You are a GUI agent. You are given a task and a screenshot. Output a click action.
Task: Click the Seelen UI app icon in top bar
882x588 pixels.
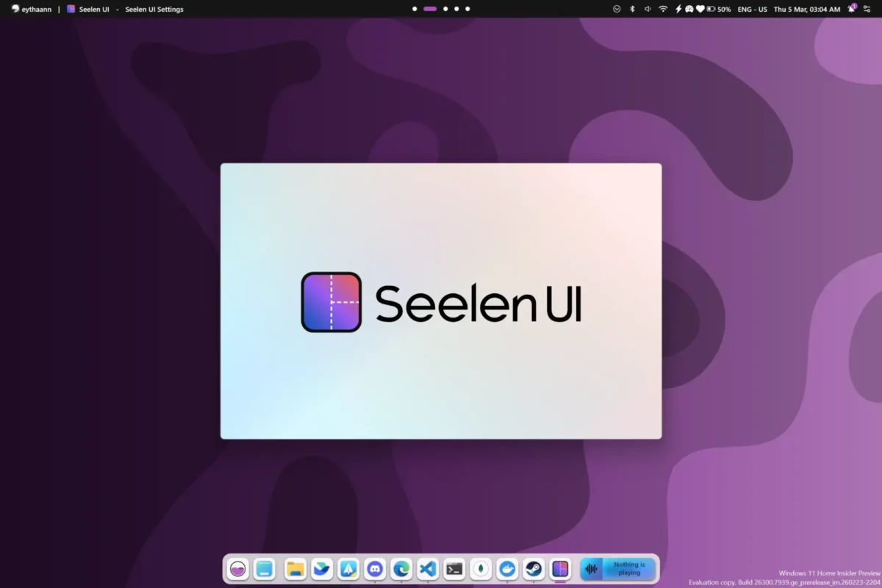(71, 9)
